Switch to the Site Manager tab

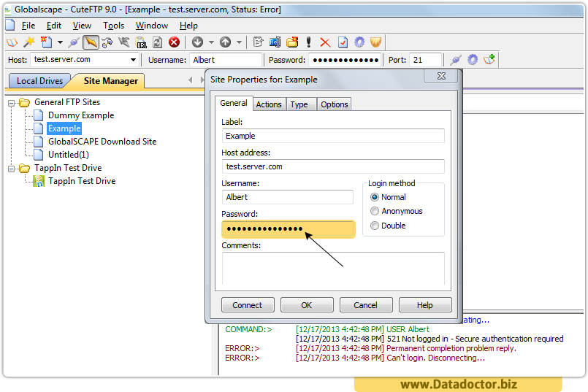(110, 81)
